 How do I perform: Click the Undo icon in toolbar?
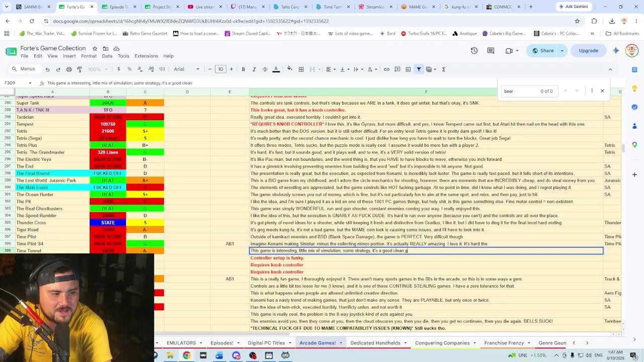(x=48, y=69)
